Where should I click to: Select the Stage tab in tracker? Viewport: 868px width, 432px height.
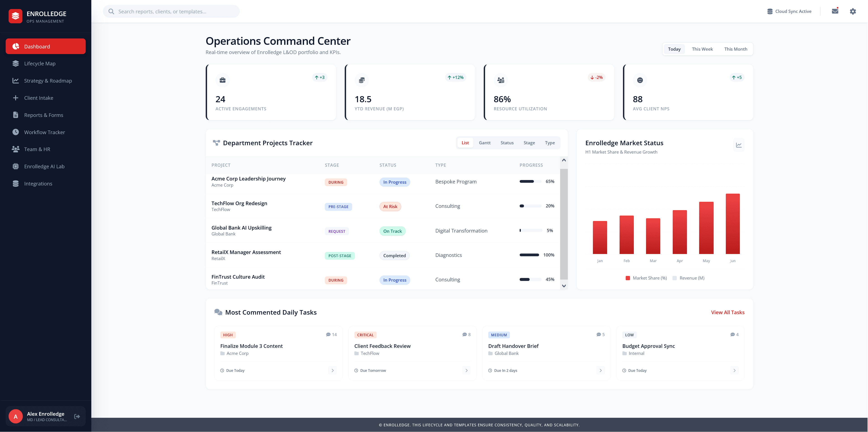click(x=529, y=143)
